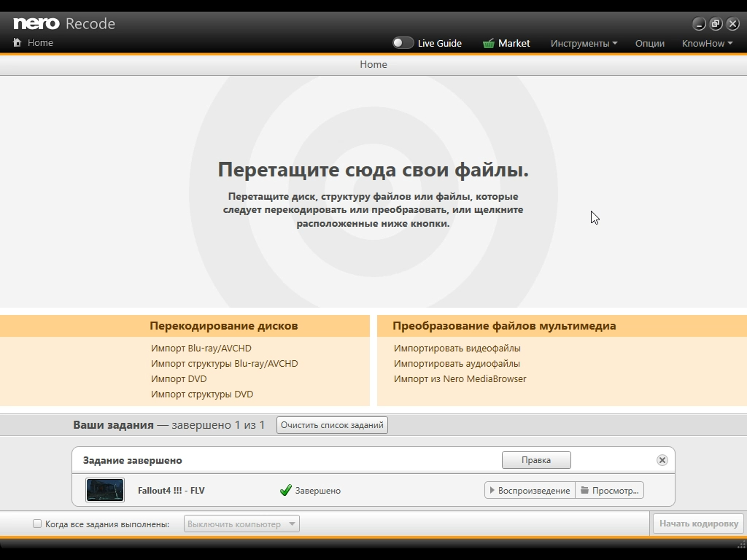
Task: Click the window resize grip icon
Action: pos(742,544)
